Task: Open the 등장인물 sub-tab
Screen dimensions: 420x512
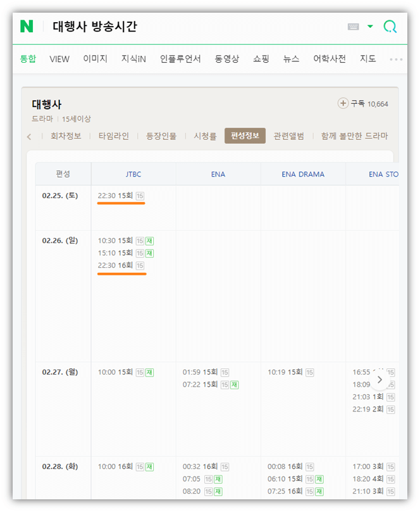Action: 161,136
